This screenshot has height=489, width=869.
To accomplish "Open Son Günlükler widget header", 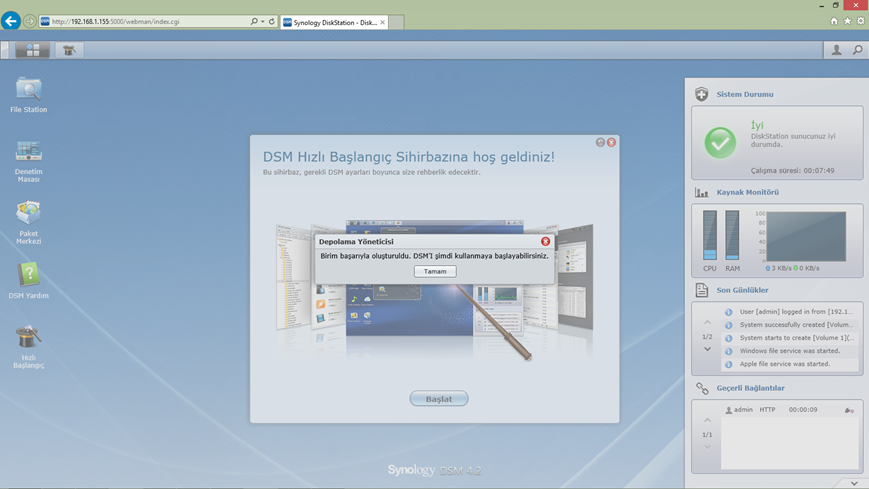I will tap(742, 290).
